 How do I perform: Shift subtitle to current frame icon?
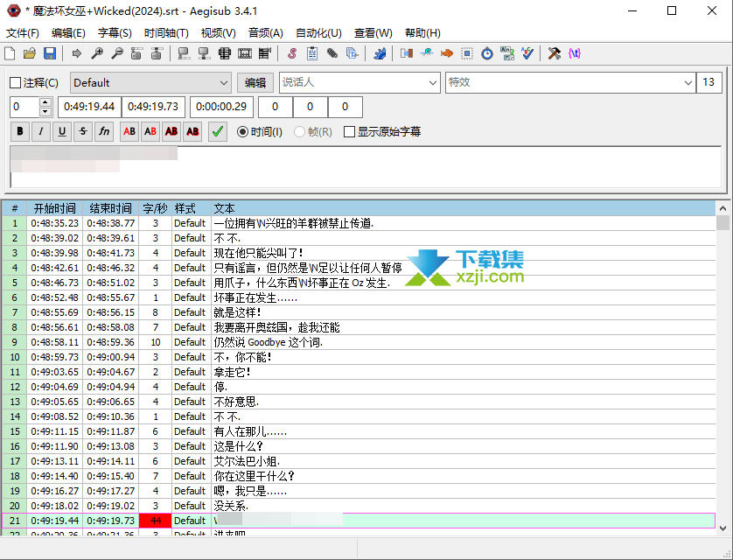click(x=264, y=53)
